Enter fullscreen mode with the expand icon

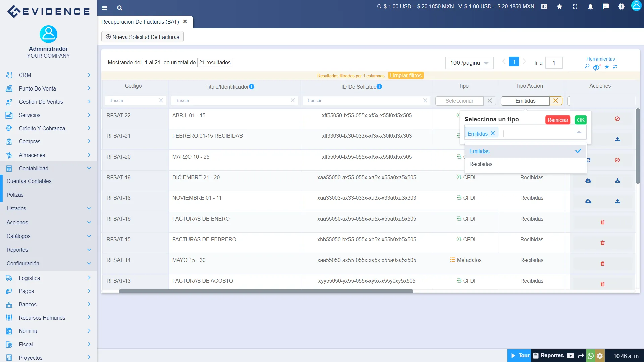575,7
